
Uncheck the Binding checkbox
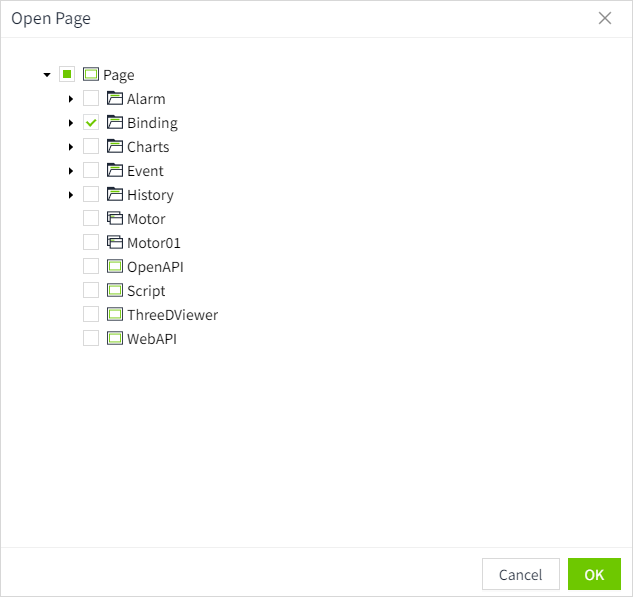(91, 123)
